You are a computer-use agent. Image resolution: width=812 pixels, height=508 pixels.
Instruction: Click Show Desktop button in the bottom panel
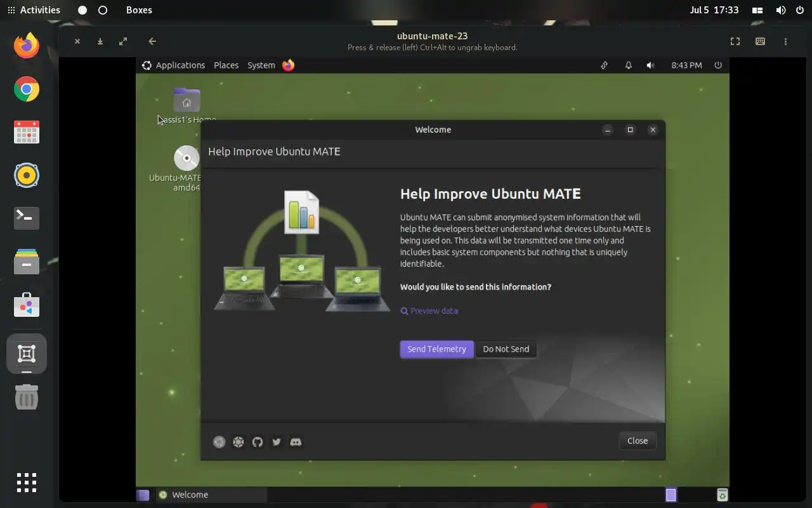pos(143,495)
